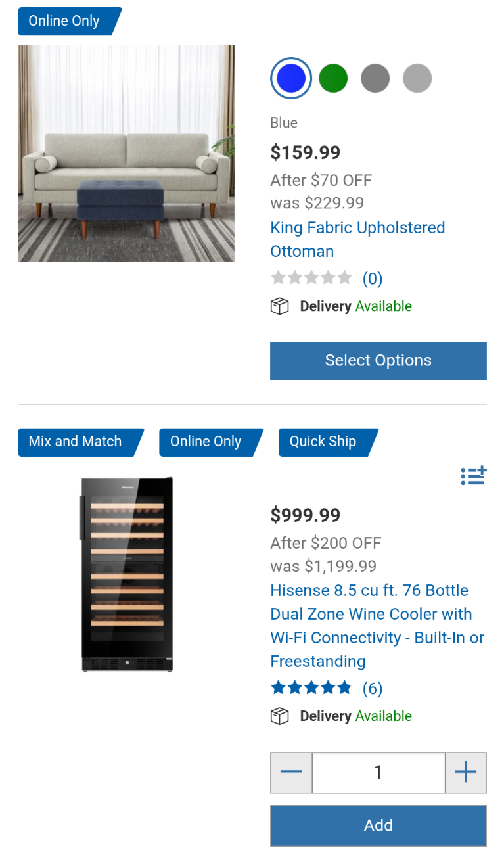Select the light gray color swatch
The width and height of the screenshot is (504, 859).
point(417,79)
